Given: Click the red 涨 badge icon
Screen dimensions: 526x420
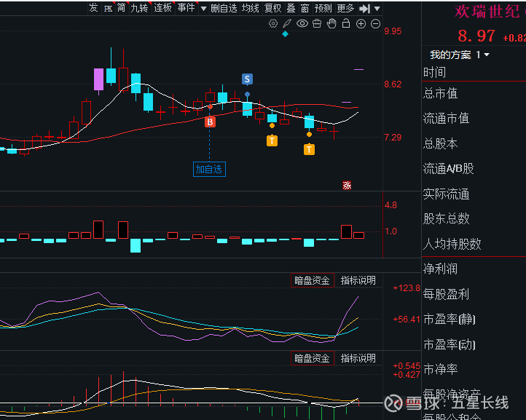Looking at the screenshot, I should (348, 185).
